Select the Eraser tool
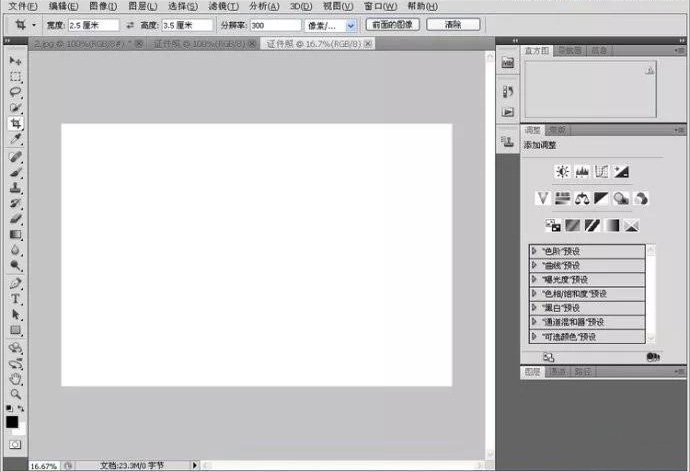This screenshot has height=472, width=690. coord(15,219)
